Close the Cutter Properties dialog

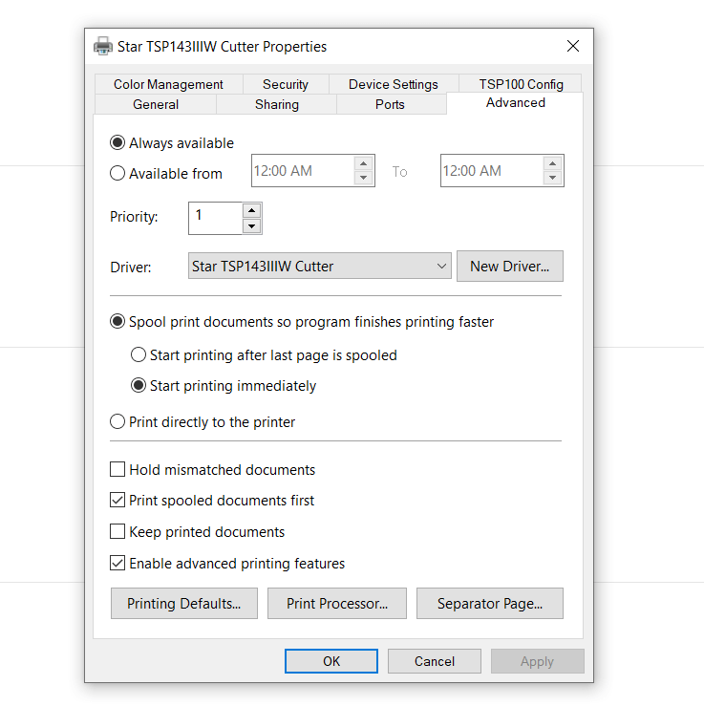coord(573,46)
